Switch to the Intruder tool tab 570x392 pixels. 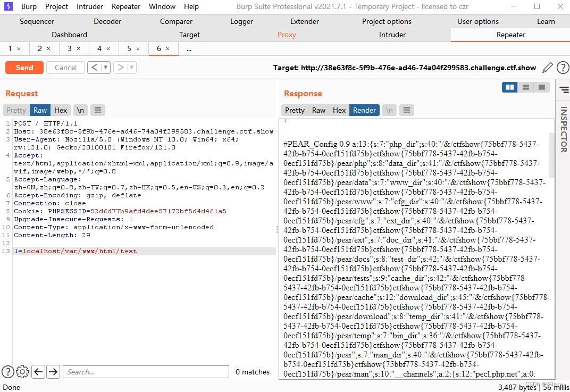coord(392,35)
